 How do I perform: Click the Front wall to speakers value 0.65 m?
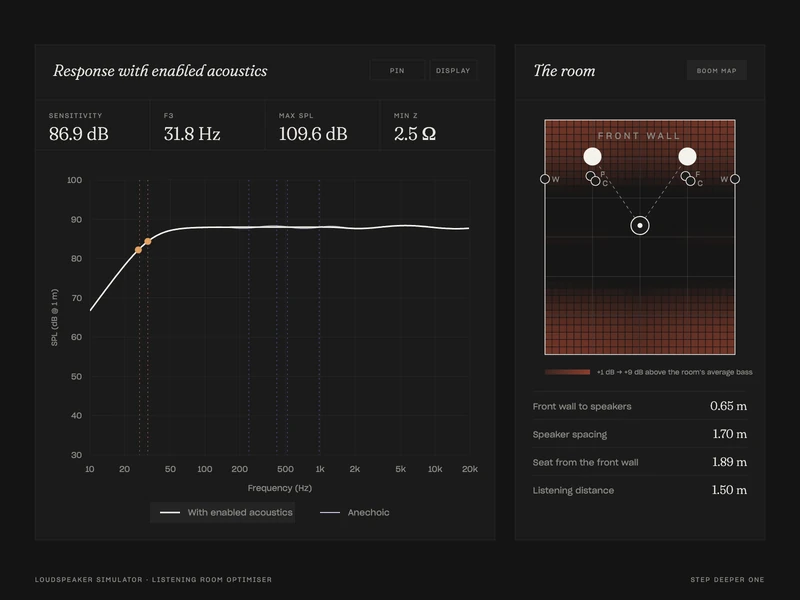coord(728,406)
